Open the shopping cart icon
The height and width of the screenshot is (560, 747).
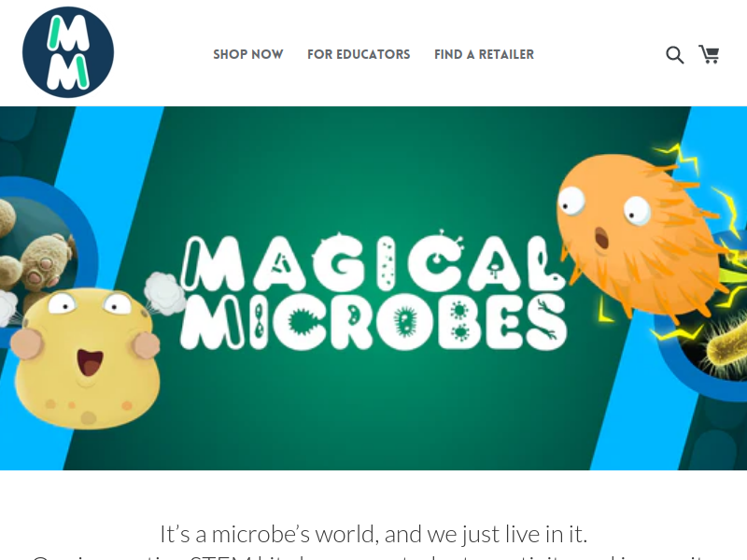tap(709, 54)
